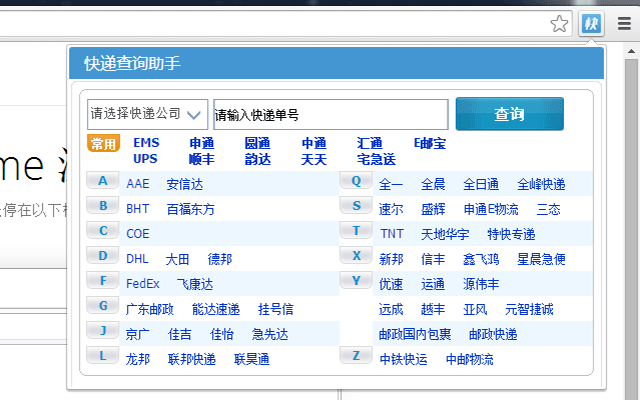Click the letter T index button
The height and width of the screenshot is (400, 640).
click(x=356, y=231)
